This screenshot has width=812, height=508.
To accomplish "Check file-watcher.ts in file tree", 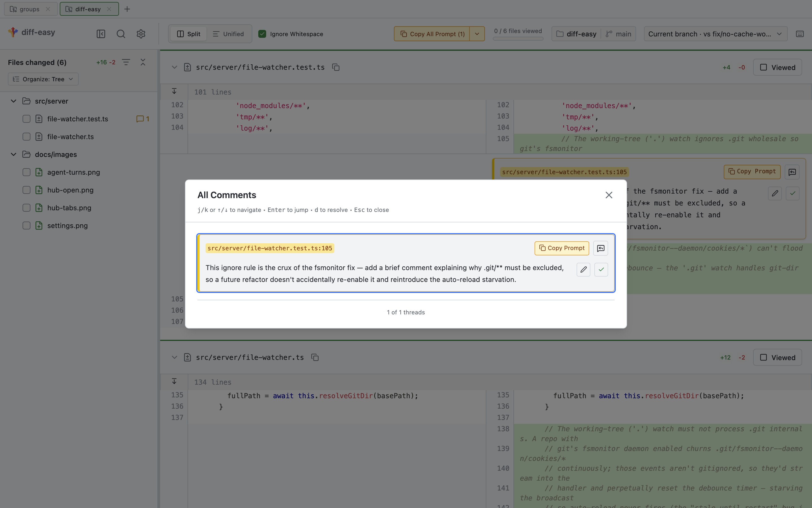I will click(x=27, y=137).
